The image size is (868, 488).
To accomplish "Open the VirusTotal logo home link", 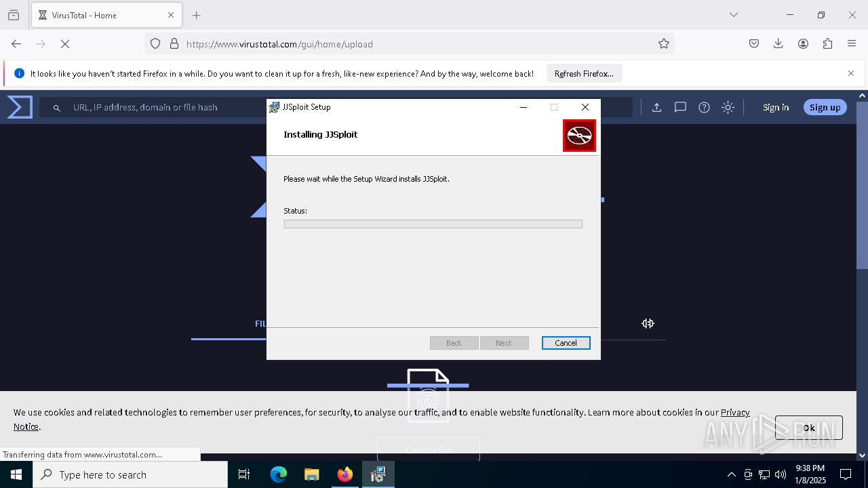I will 20,107.
